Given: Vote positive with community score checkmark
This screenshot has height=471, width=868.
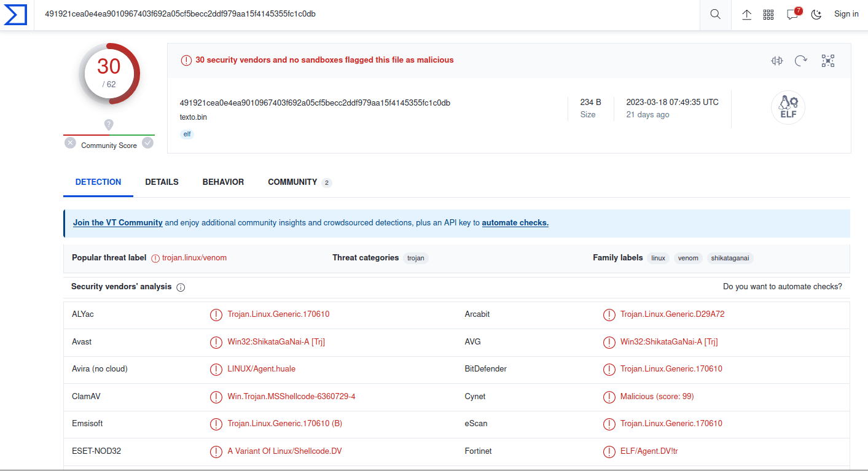Looking at the screenshot, I should [147, 143].
